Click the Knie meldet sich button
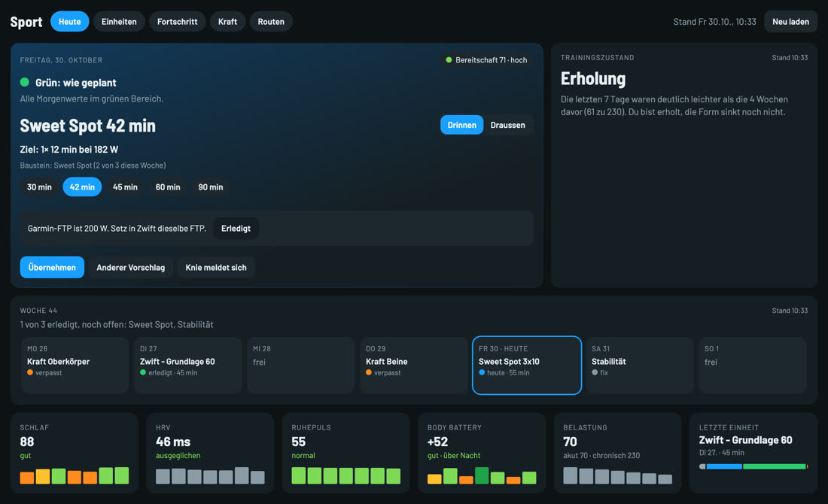The height and width of the screenshot is (504, 828). 216,268
